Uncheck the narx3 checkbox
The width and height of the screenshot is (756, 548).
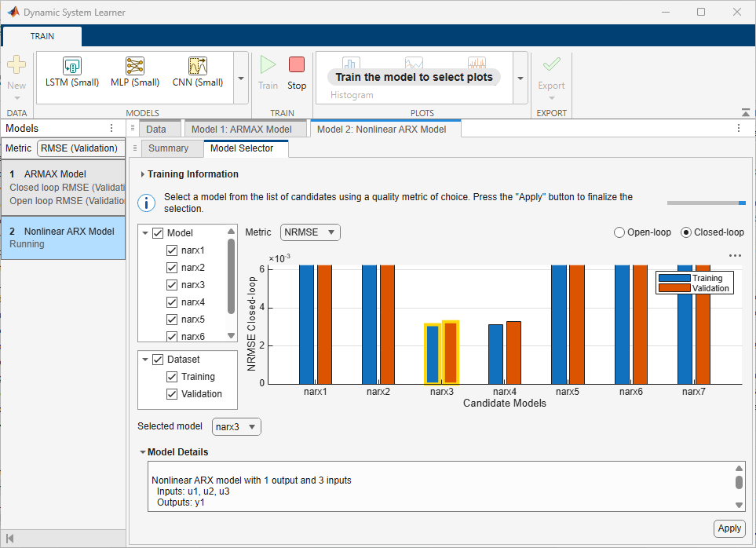172,285
